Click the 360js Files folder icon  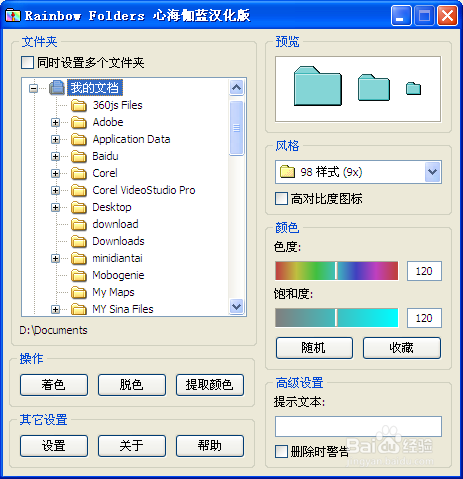pos(79,105)
